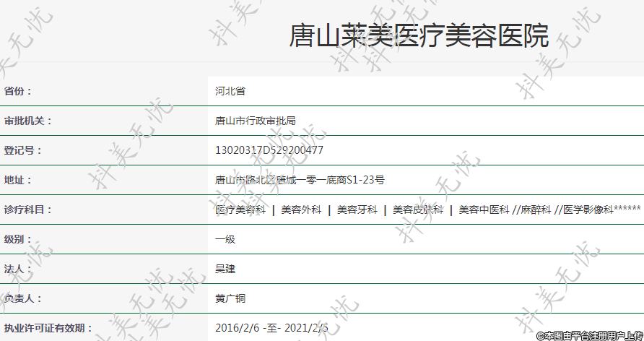Select the legal person name 吴建
This screenshot has width=644, height=341.
coord(225,269)
